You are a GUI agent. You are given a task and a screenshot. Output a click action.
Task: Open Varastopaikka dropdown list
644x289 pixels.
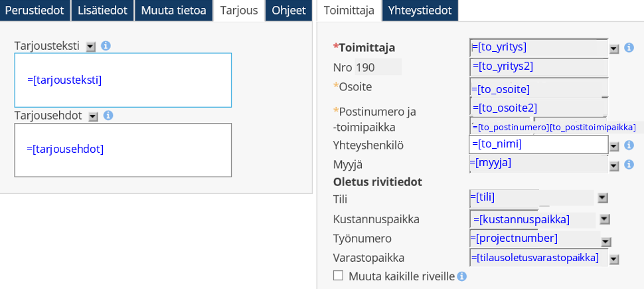coord(614,259)
